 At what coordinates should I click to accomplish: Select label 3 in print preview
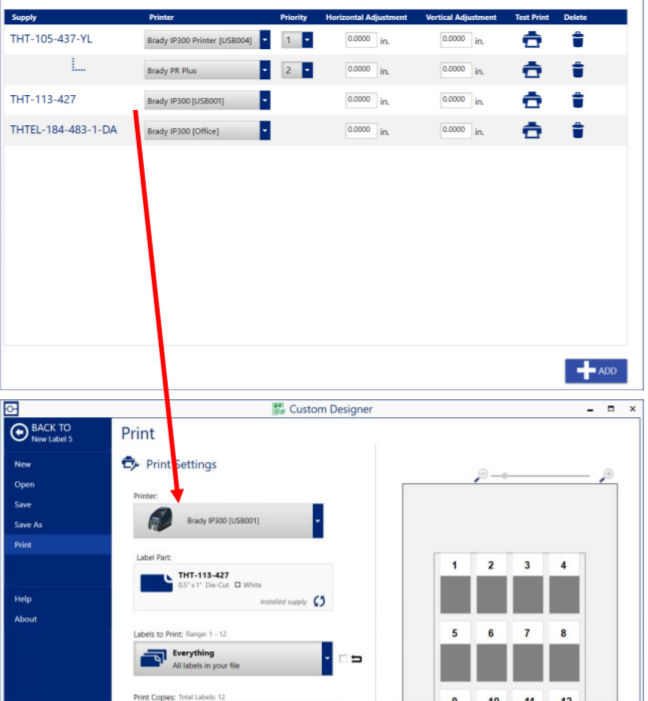[528, 584]
